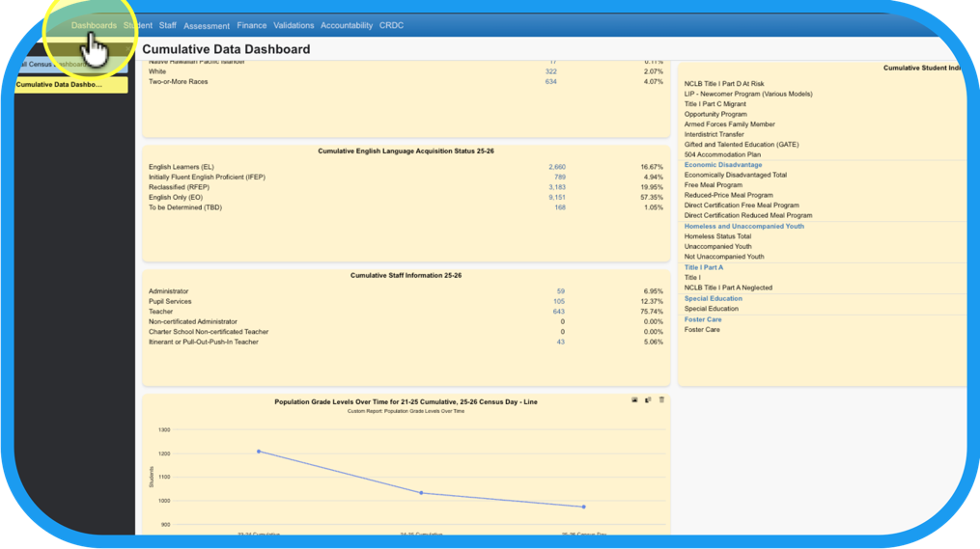The image size is (980, 549).
Task: Open the Accountability menu
Action: (347, 25)
